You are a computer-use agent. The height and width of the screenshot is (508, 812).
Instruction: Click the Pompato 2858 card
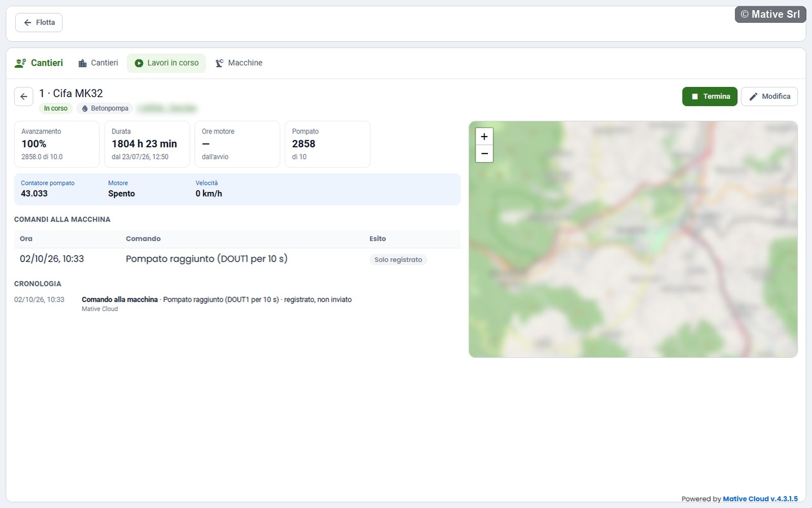point(327,144)
